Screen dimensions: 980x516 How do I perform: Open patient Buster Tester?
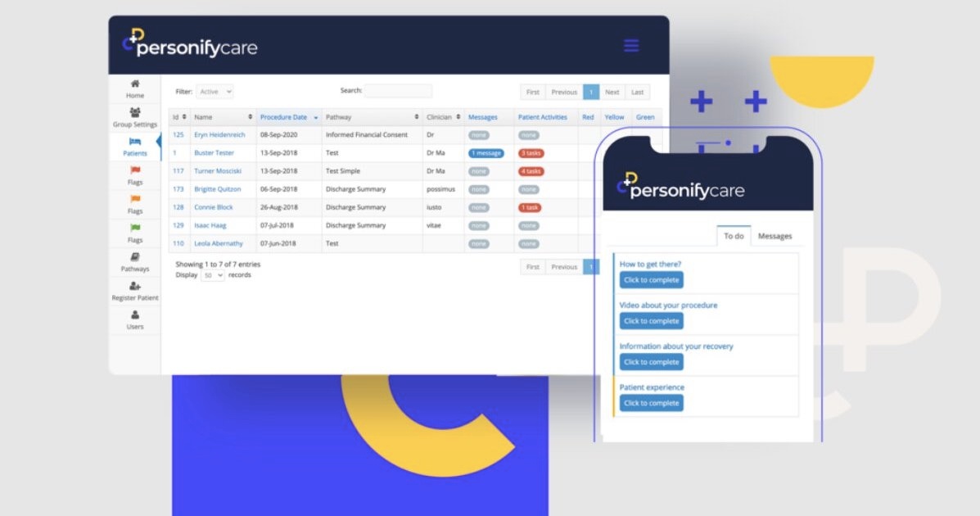(x=214, y=152)
